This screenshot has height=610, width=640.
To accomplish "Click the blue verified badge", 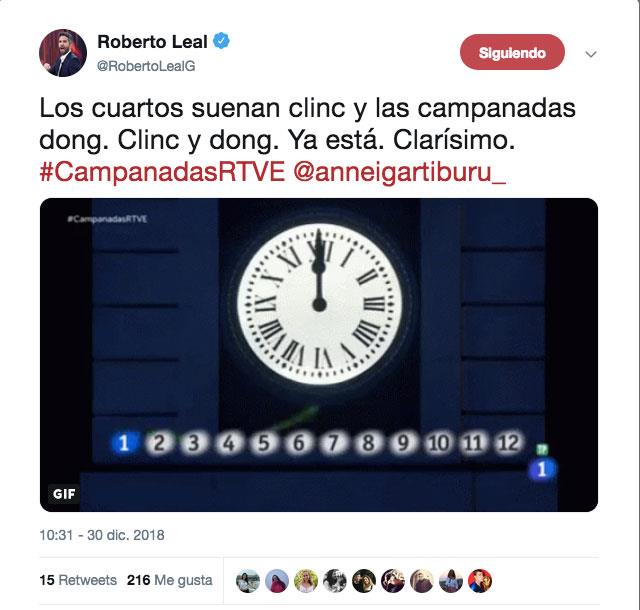I will coord(222,41).
